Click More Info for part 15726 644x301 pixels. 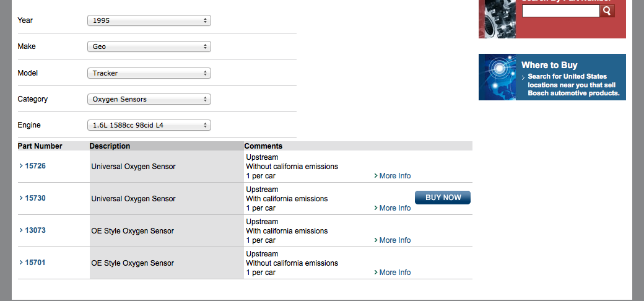point(394,176)
